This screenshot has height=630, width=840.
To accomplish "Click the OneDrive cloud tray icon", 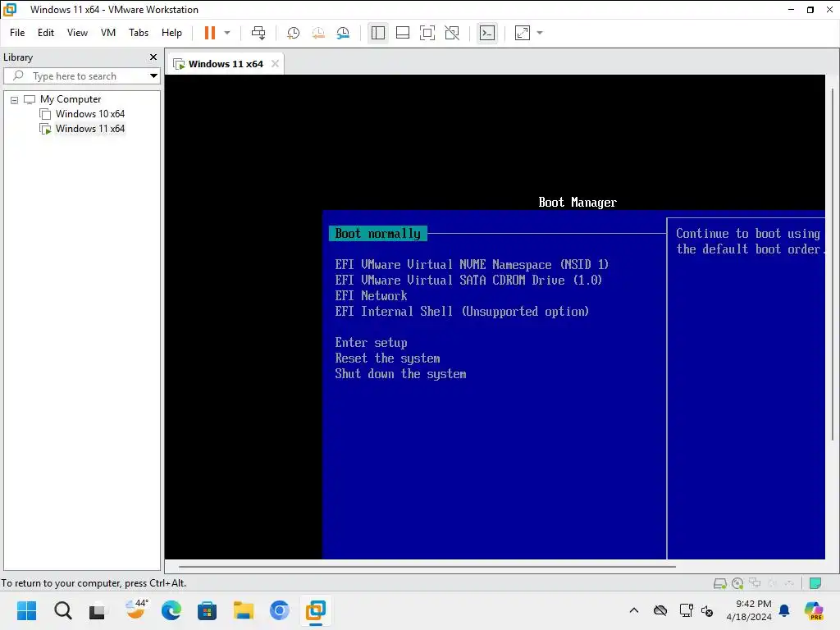I will tap(660, 610).
